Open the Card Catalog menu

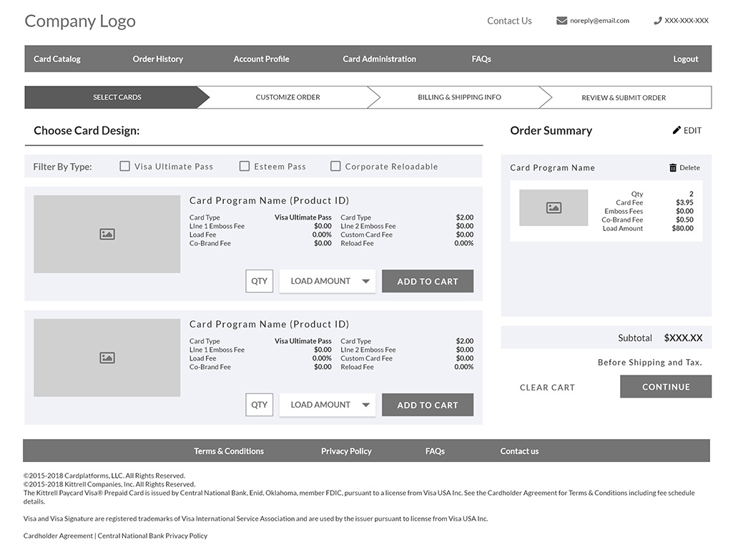57,59
